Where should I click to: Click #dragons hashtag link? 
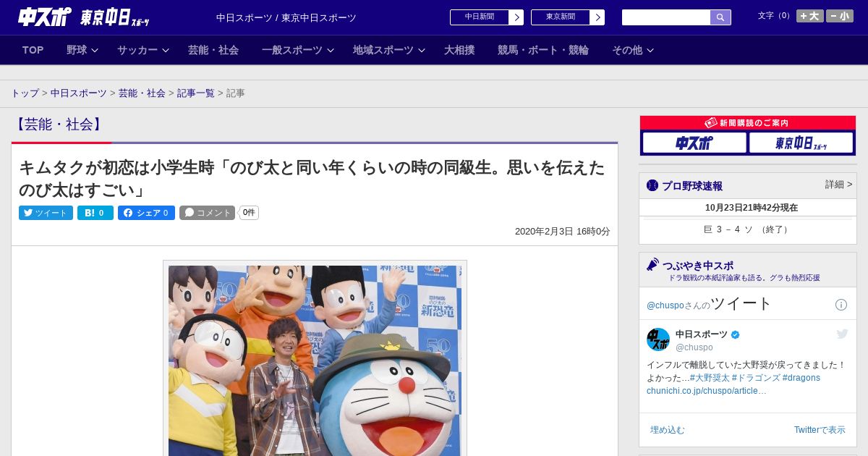pyautogui.click(x=801, y=378)
